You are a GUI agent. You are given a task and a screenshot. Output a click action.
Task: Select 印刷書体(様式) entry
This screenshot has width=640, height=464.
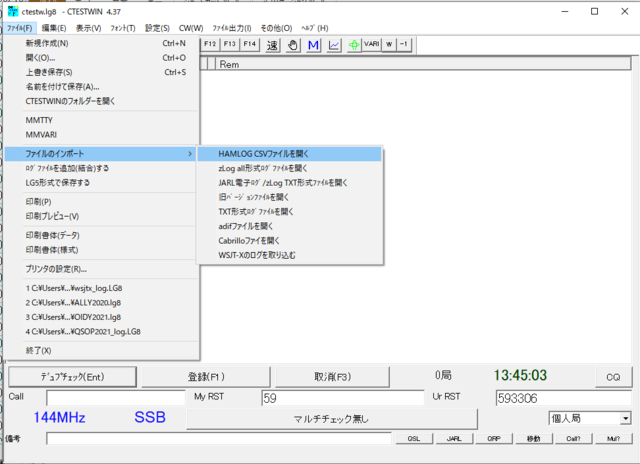101,250
